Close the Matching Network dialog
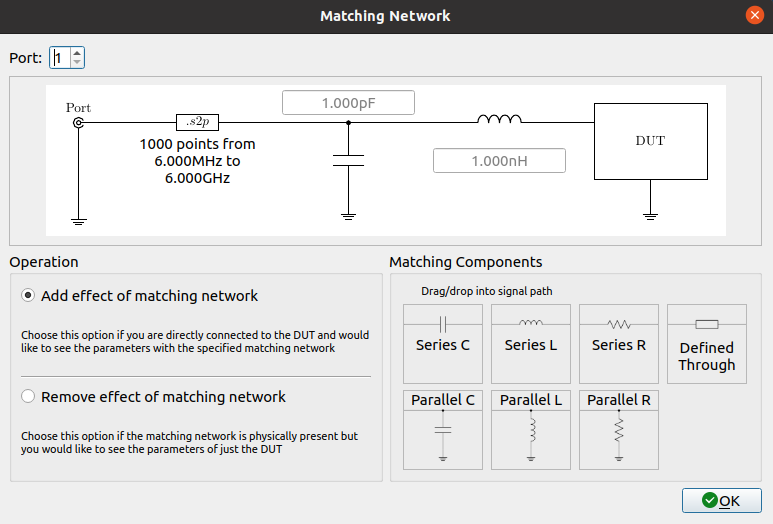 pos(753,15)
